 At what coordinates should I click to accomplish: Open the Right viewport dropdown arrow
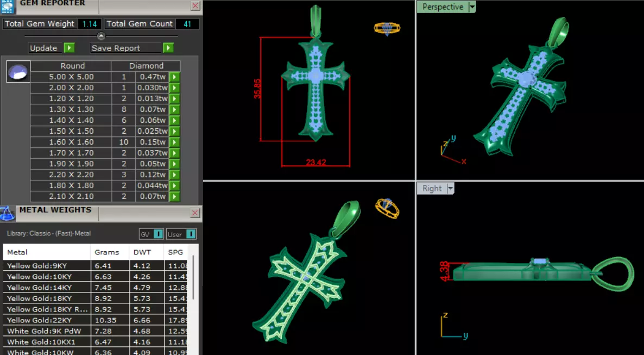point(450,189)
